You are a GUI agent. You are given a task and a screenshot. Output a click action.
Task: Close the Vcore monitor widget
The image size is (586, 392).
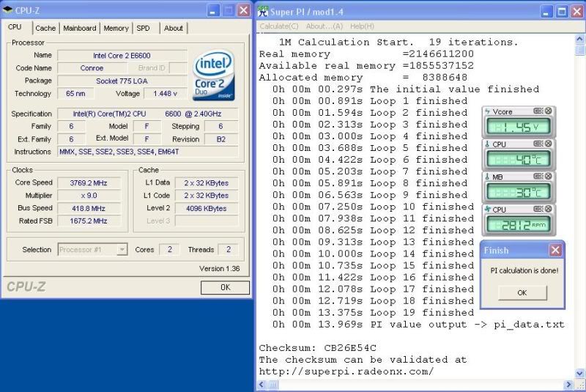(x=548, y=111)
